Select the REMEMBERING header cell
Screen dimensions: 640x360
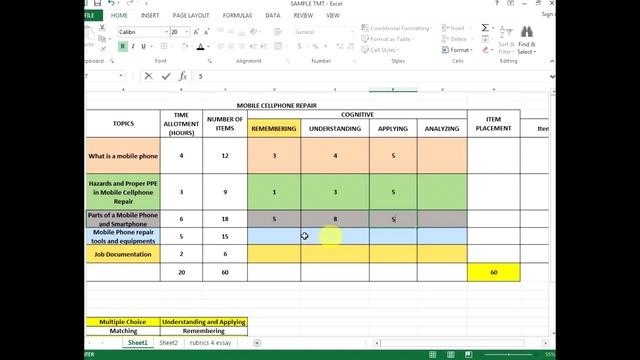click(x=274, y=129)
